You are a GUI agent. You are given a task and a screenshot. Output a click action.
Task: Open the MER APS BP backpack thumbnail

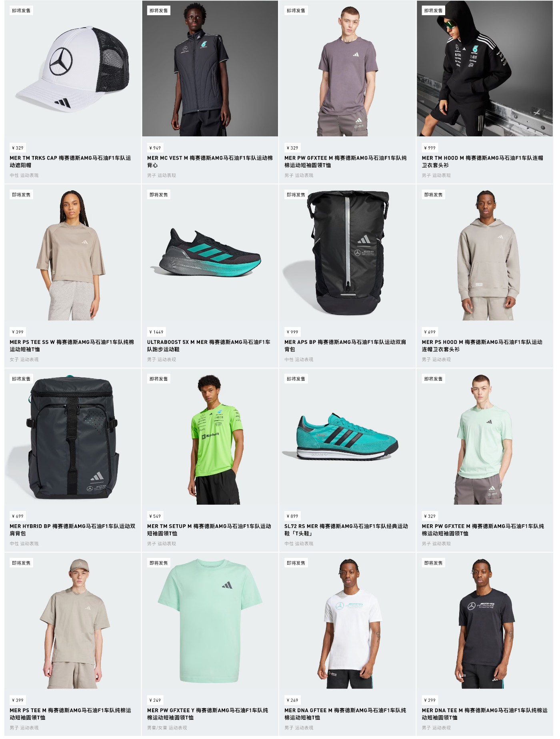(347, 253)
